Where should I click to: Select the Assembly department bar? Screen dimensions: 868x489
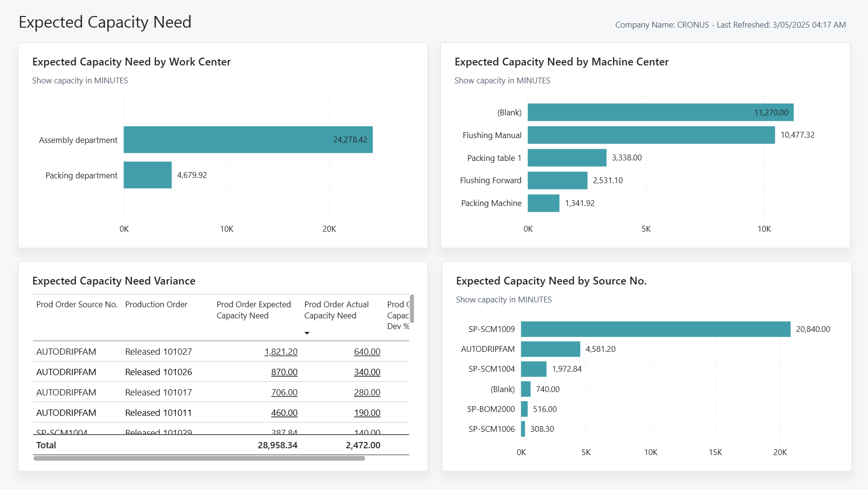247,140
